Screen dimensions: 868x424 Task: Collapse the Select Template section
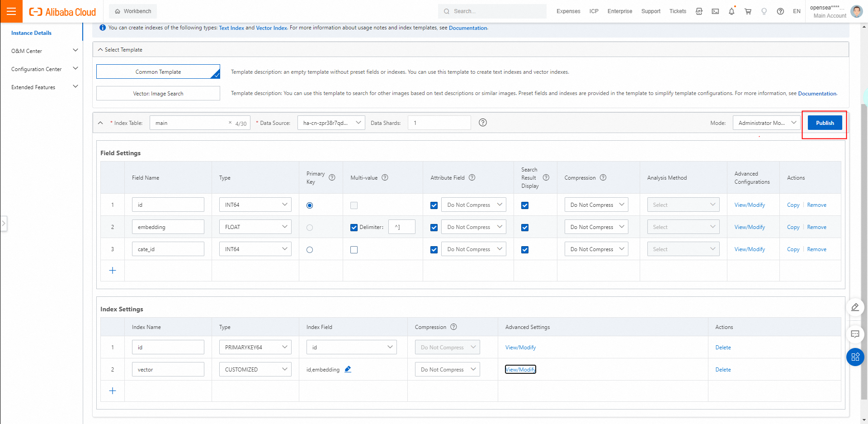(100, 50)
